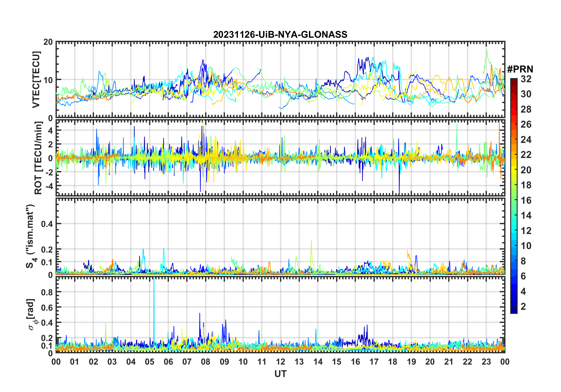The height and width of the screenshot is (392, 561).
Task: Click colorbar tick label 6
Action: tap(523, 276)
